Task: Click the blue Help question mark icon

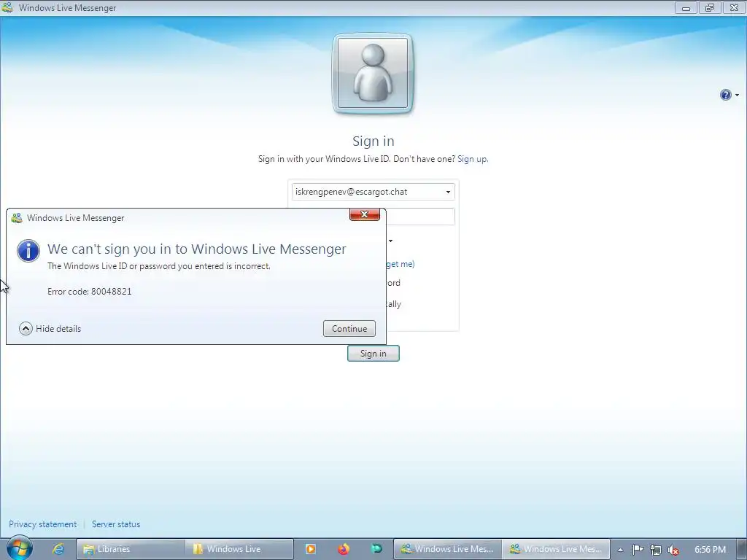Action: (725, 95)
